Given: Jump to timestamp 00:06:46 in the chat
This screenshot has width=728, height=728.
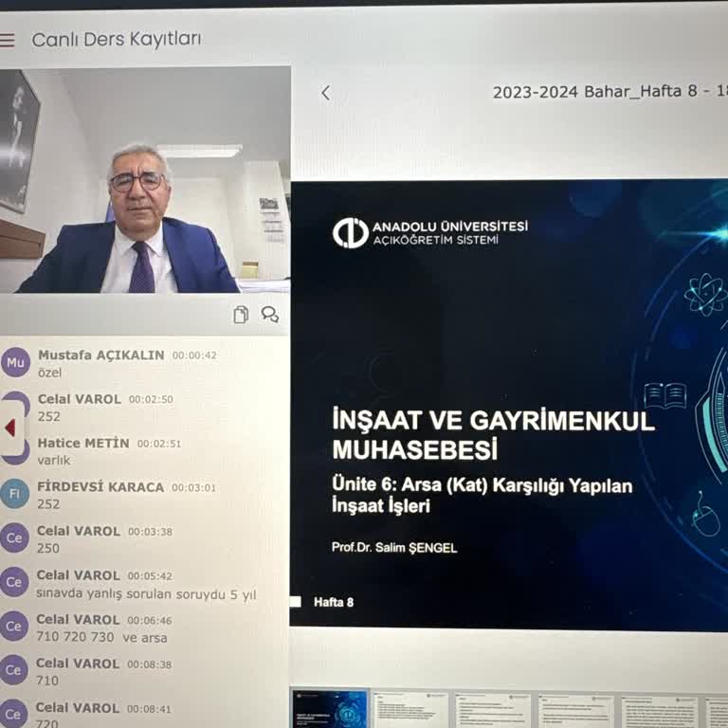Looking at the screenshot, I should pos(150,620).
